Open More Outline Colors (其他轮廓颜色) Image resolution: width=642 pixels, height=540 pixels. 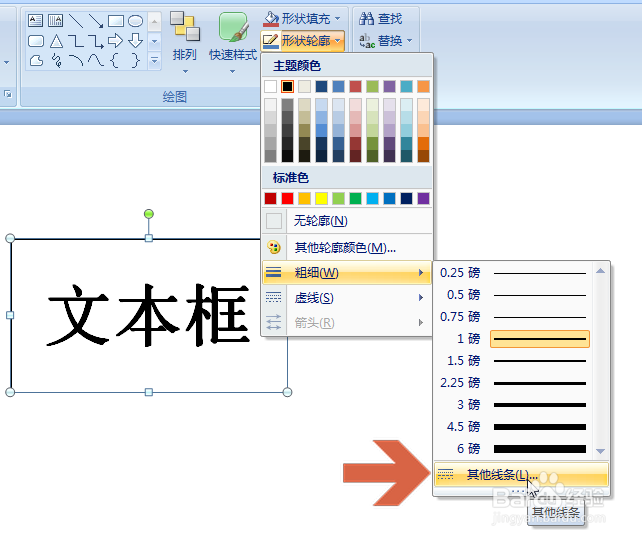(x=347, y=247)
